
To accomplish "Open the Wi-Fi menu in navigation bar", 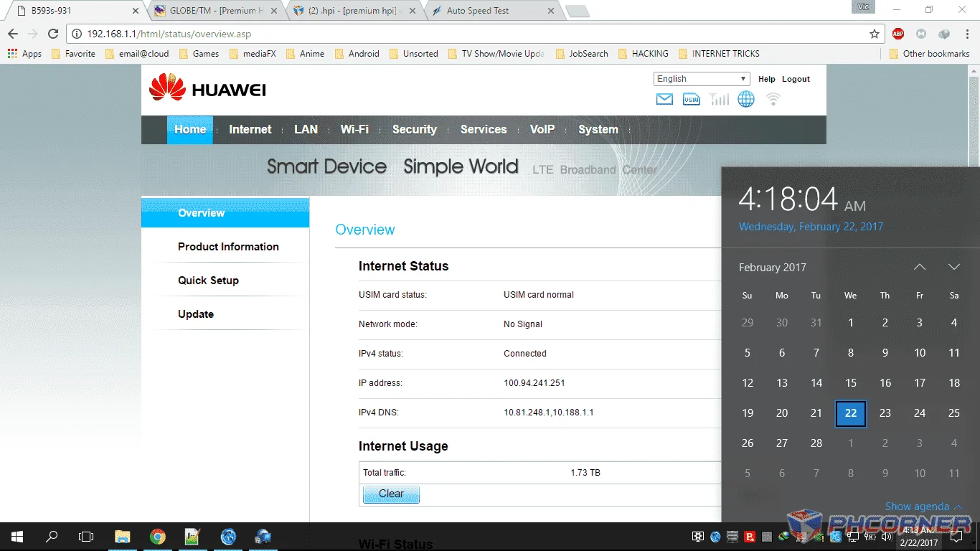I will 354,130.
